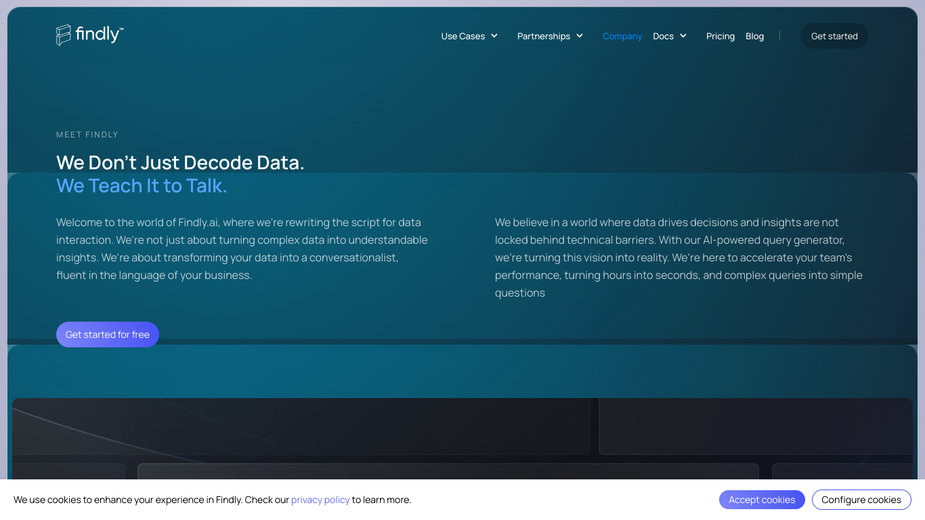Click the We Teach It to Talk heading
This screenshot has width=925, height=520.
142,185
